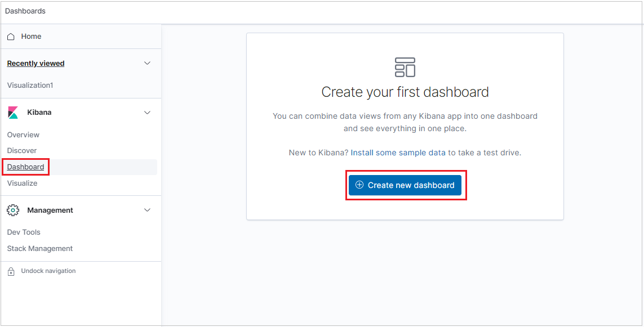The width and height of the screenshot is (644, 327).
Task: Open the Dashboard navigation item
Action: coord(25,167)
